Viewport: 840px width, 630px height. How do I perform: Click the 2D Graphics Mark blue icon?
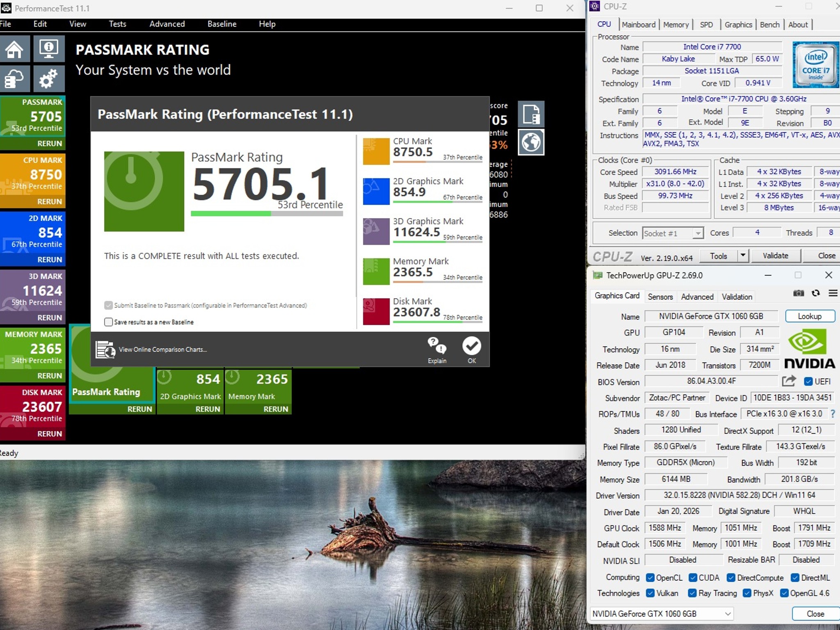(x=376, y=191)
